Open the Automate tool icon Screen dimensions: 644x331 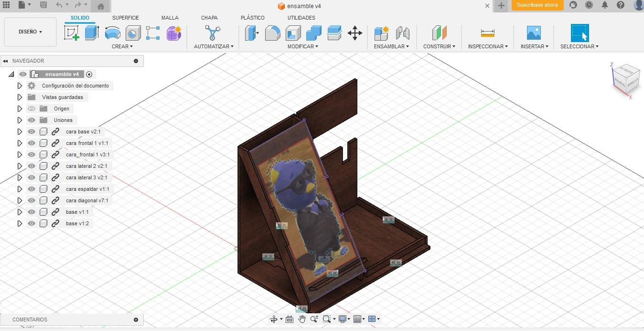click(x=213, y=33)
